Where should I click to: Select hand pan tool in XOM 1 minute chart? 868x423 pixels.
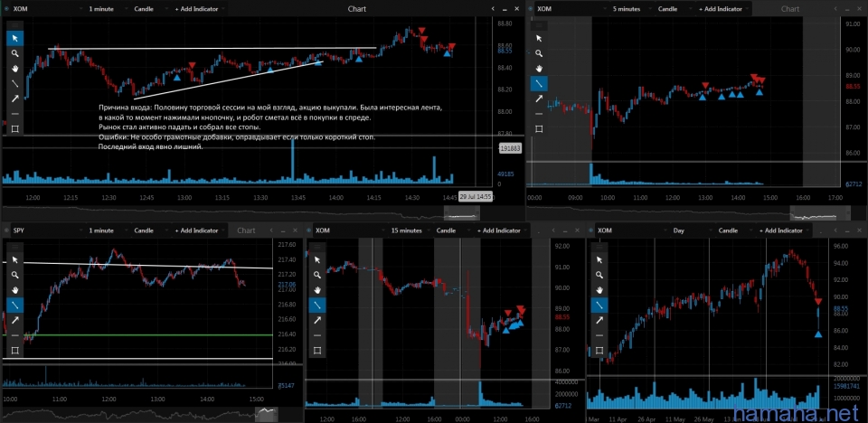click(15, 68)
